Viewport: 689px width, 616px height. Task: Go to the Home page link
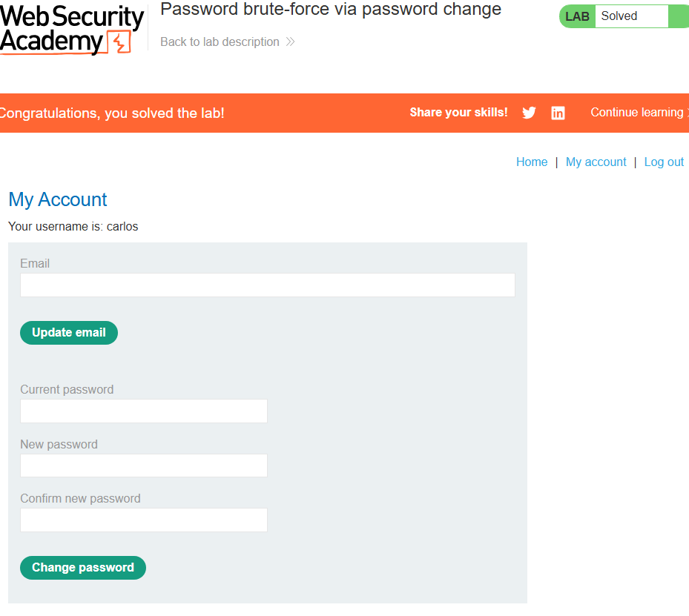coord(532,162)
